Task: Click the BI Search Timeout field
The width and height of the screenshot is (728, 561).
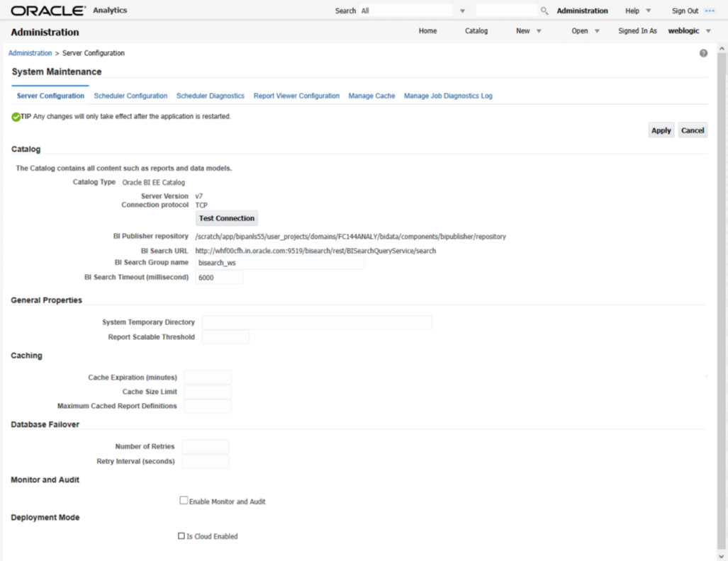Action: (x=219, y=278)
